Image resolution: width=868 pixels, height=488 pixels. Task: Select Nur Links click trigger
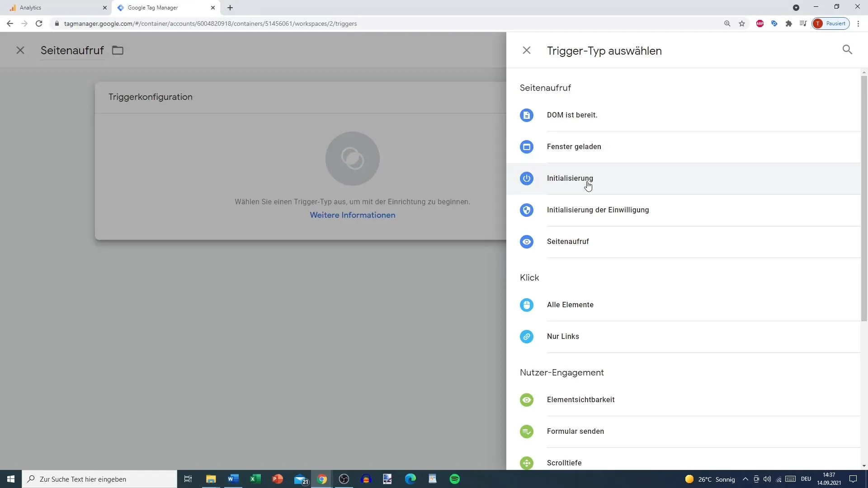683,337
